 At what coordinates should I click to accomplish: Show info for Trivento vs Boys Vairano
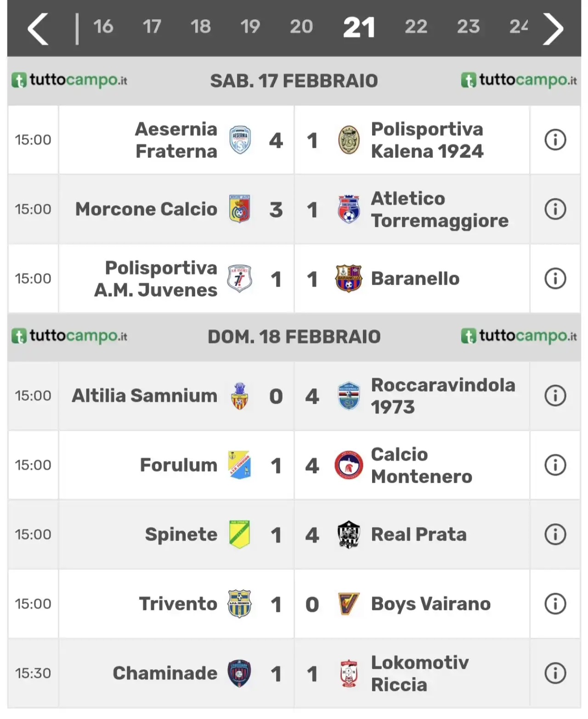555,604
